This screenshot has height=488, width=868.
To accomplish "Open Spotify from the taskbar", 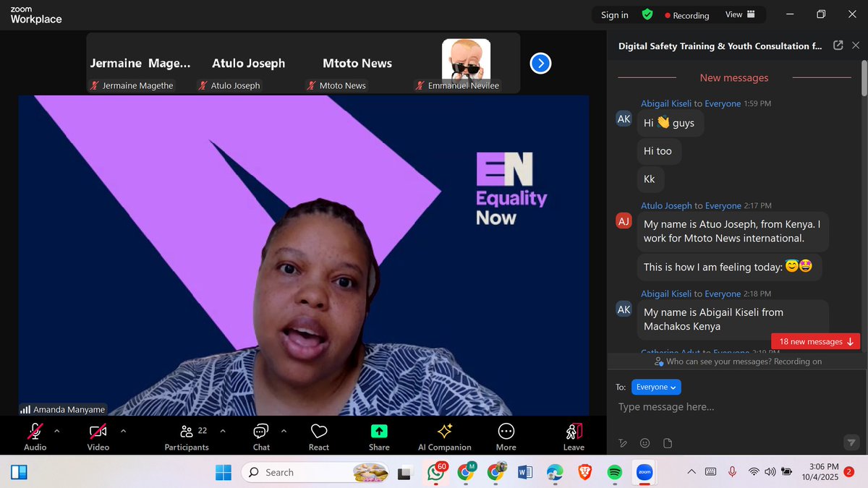I will point(614,472).
